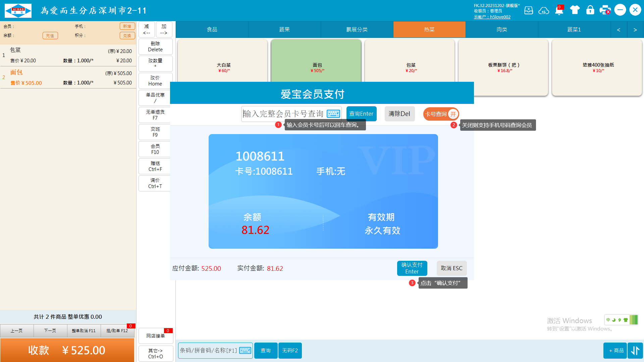The image size is (644, 362).
Task: Click the VIP member card 1008611
Action: click(x=323, y=191)
